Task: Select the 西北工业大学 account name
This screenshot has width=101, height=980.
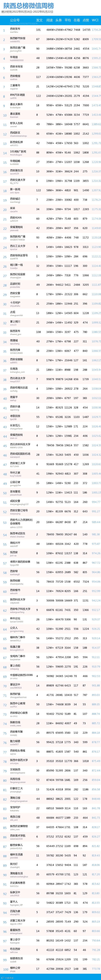Action: (18, 246)
